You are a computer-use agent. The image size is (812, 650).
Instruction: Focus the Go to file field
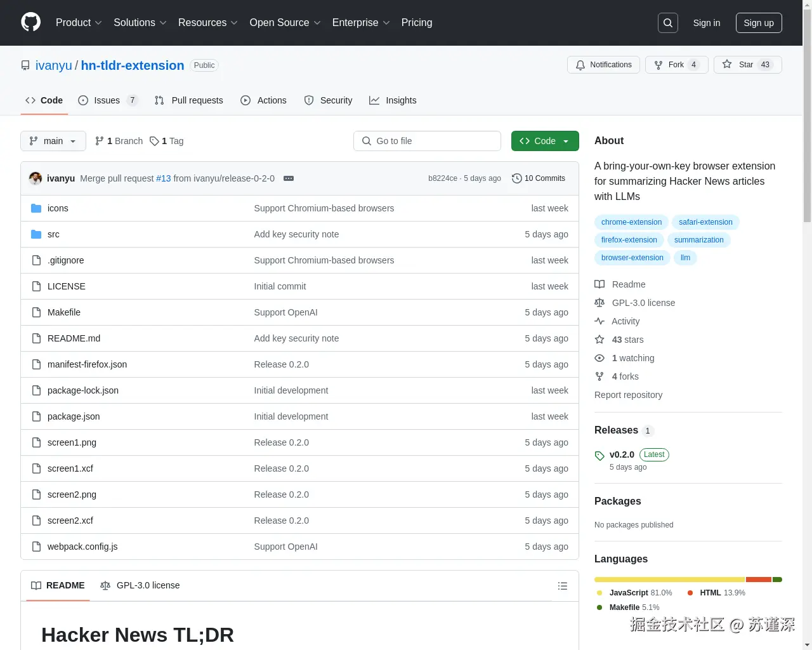click(427, 141)
